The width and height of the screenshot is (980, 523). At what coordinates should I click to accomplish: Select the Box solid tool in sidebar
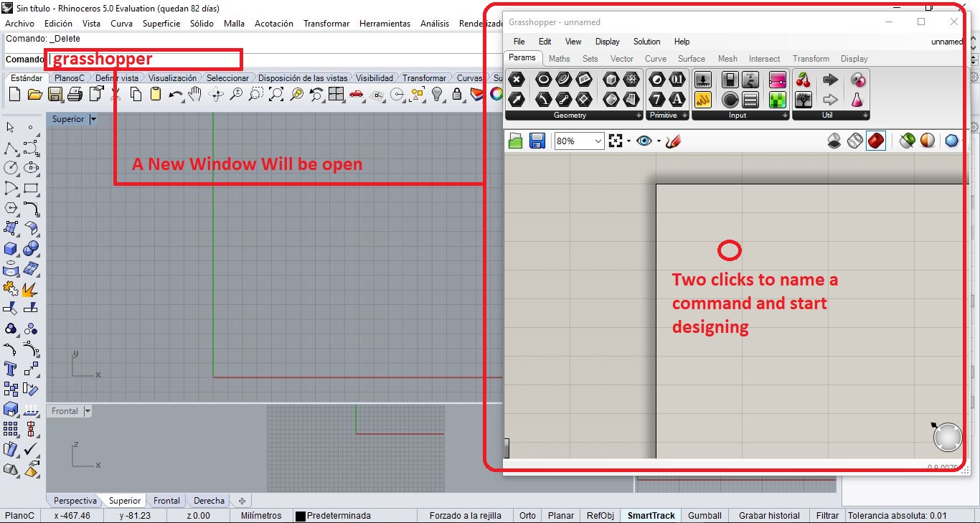coord(11,248)
